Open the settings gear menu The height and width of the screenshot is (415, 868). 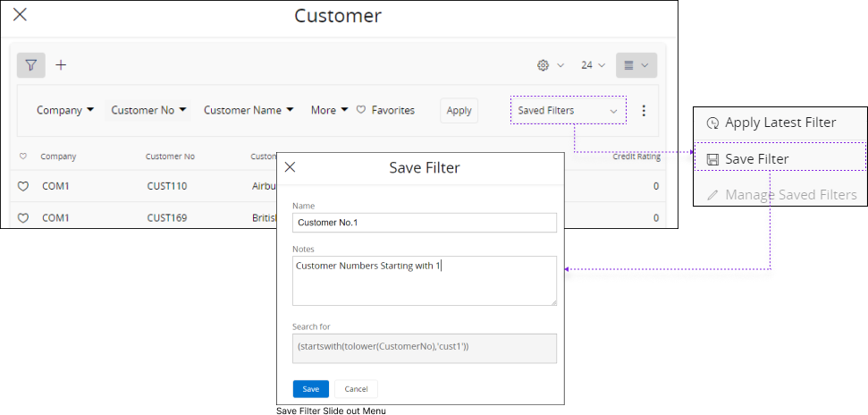pyautogui.click(x=551, y=65)
